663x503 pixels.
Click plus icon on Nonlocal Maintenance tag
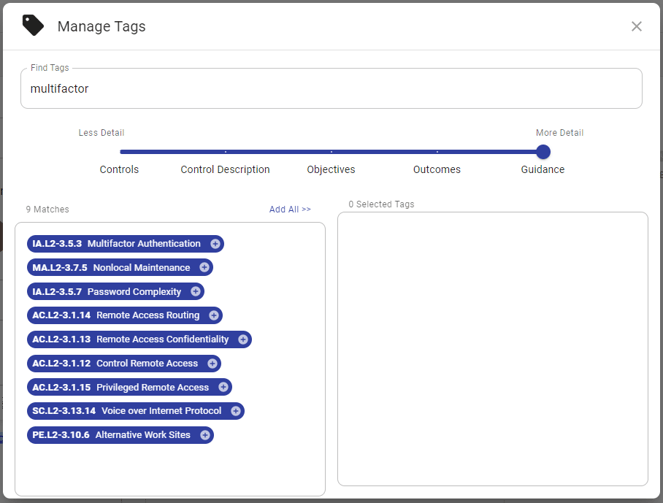pos(204,268)
